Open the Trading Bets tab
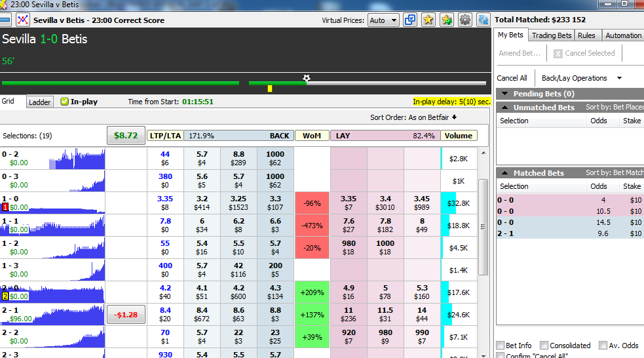The width and height of the screenshot is (644, 358). point(551,35)
